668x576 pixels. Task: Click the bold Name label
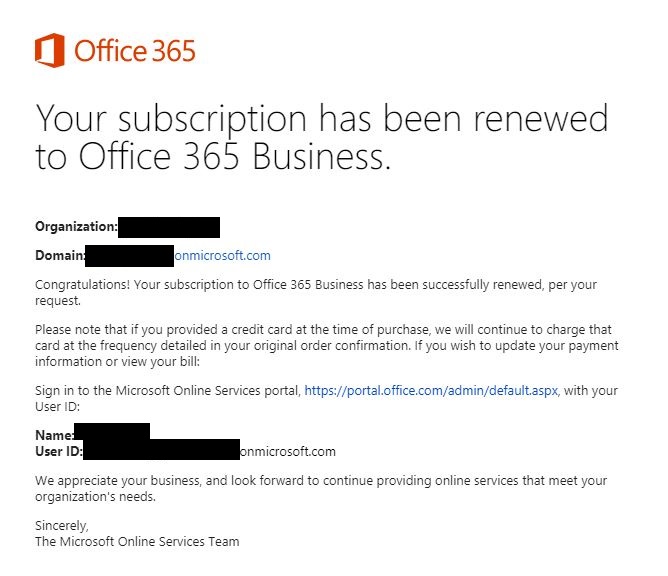[55, 435]
